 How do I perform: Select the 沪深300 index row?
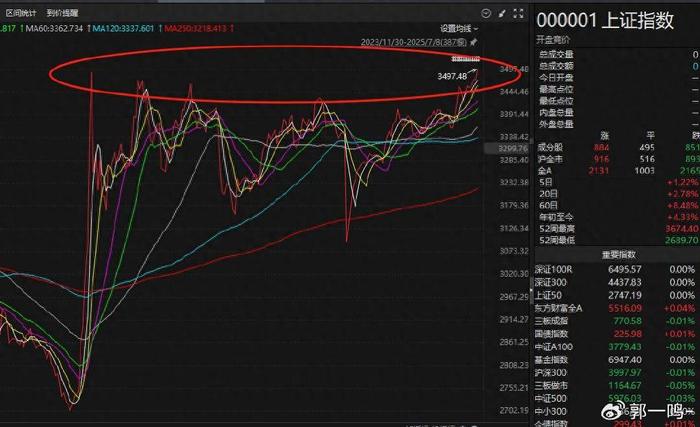coord(616,373)
